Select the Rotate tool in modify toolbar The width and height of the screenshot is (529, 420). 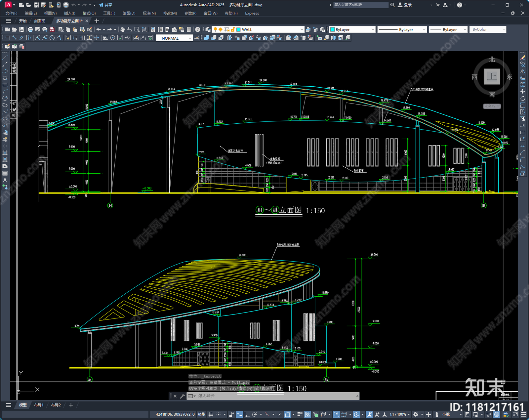coord(523,98)
